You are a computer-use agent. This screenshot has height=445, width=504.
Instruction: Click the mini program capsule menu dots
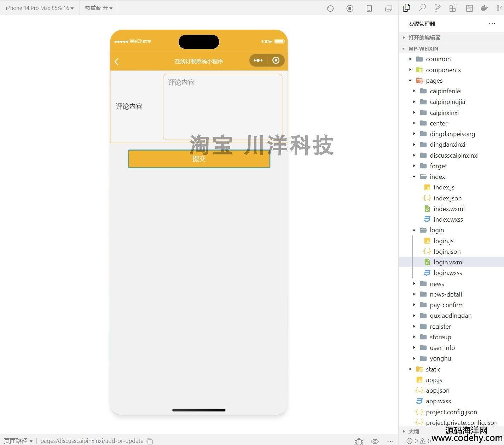[258, 60]
